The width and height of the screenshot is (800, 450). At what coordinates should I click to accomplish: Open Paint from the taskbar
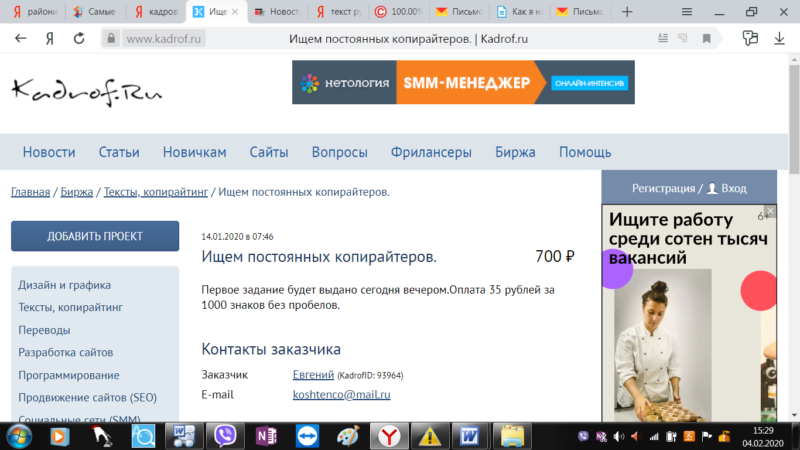(x=348, y=436)
